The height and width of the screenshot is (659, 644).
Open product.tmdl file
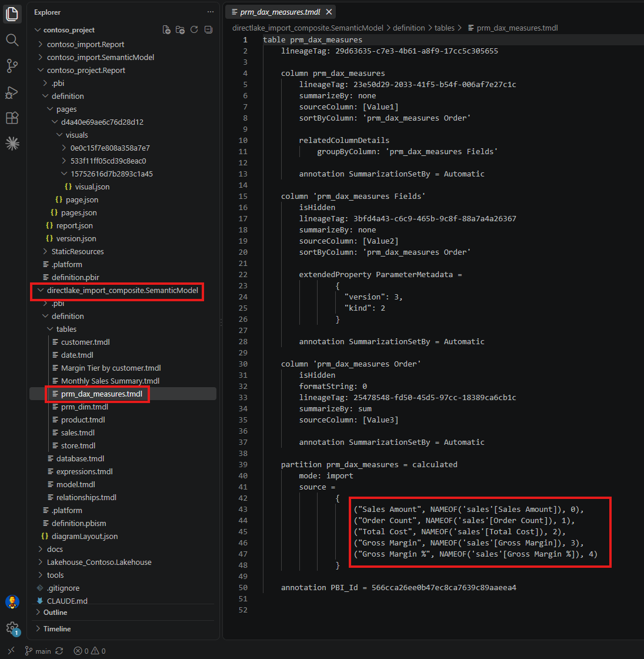[83, 420]
